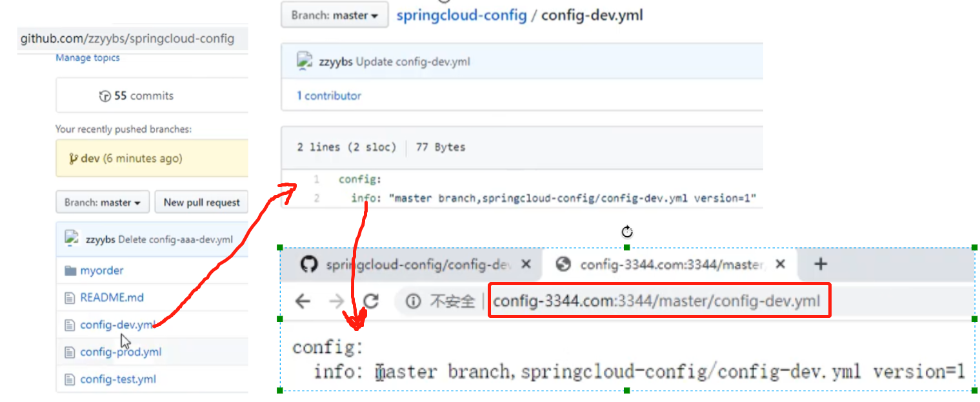
Task: Open config-dev.yml in the file list
Action: coord(117,325)
